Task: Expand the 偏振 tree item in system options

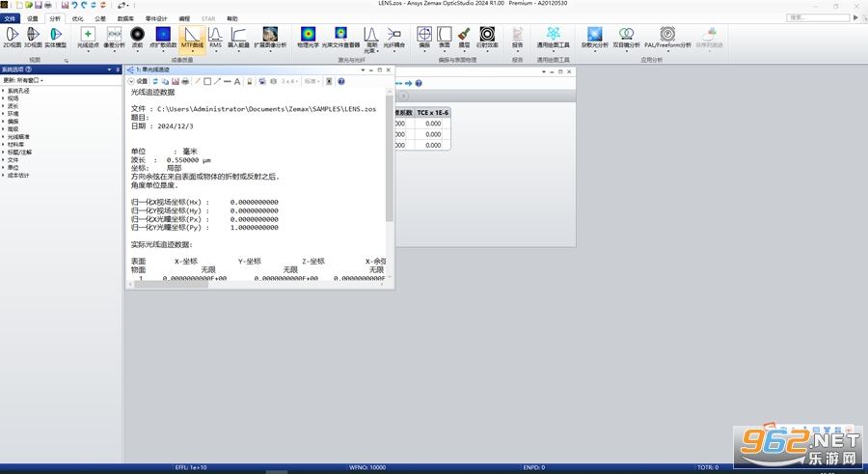Action: [3, 122]
